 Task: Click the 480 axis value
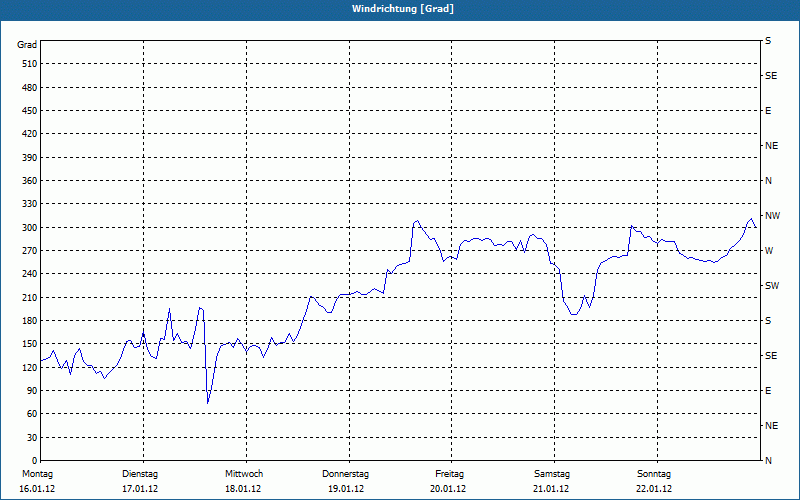coord(30,88)
